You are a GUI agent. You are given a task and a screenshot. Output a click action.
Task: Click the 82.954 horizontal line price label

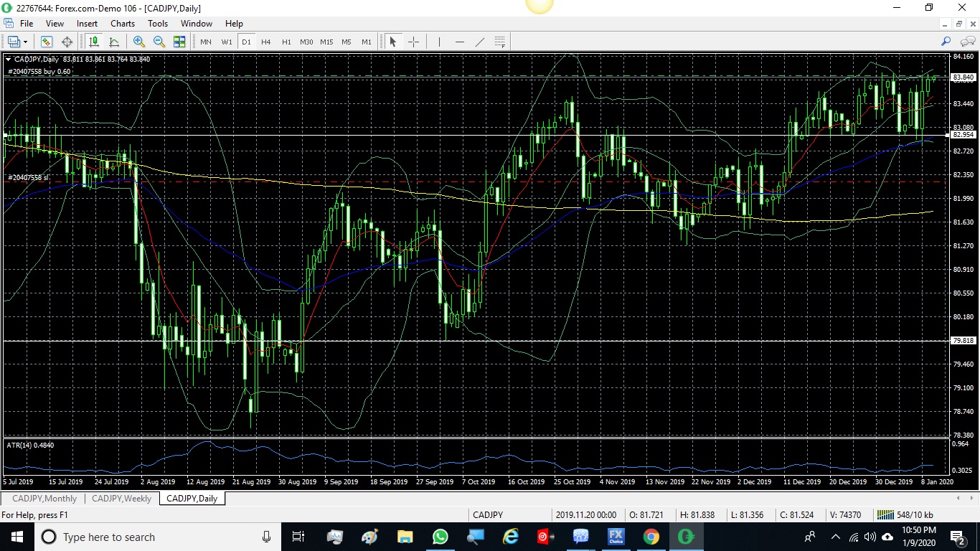point(963,135)
